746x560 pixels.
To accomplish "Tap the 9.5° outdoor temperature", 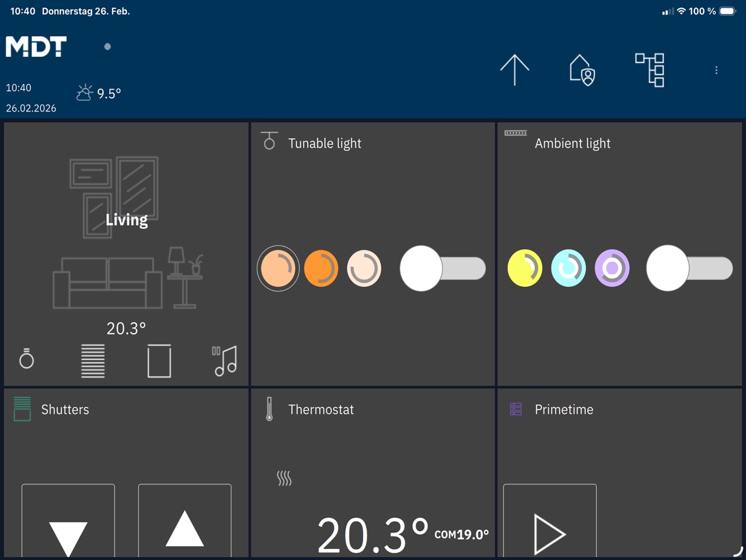I will click(109, 94).
